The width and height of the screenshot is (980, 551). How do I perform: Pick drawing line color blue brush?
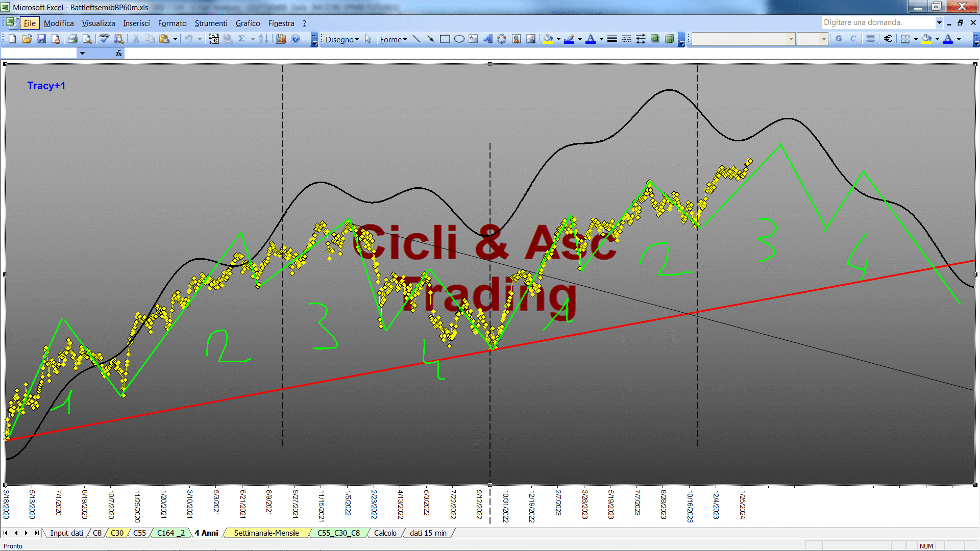click(x=570, y=39)
